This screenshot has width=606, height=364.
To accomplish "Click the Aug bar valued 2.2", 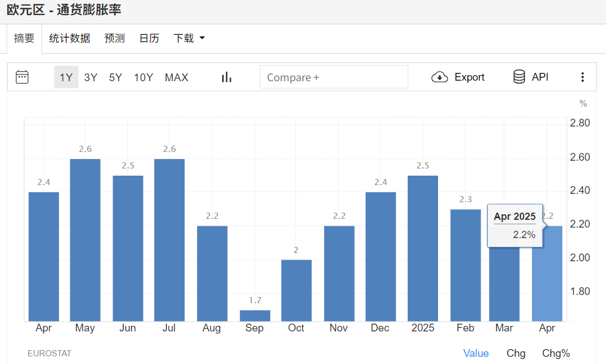I will 212,273.
